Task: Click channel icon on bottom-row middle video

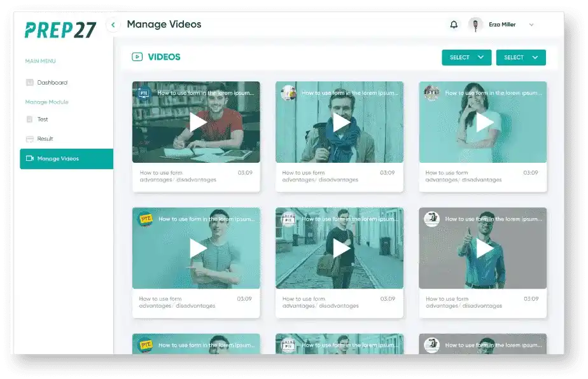Action: click(288, 345)
